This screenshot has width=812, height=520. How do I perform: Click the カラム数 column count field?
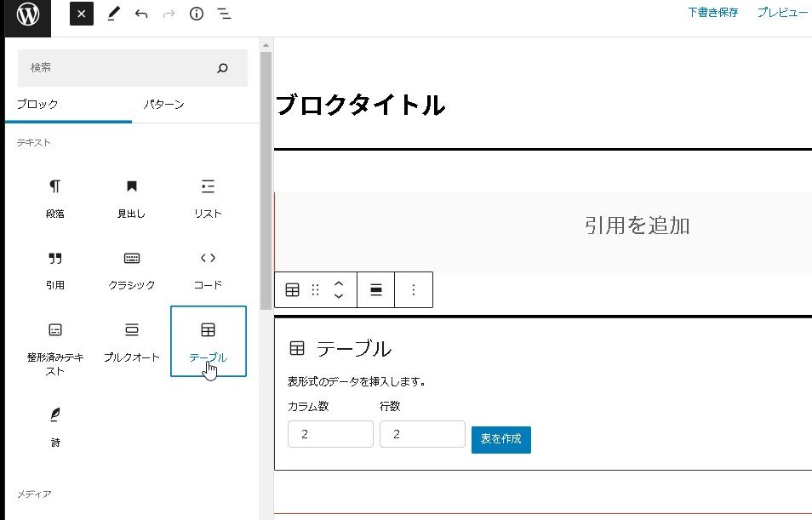click(x=330, y=434)
